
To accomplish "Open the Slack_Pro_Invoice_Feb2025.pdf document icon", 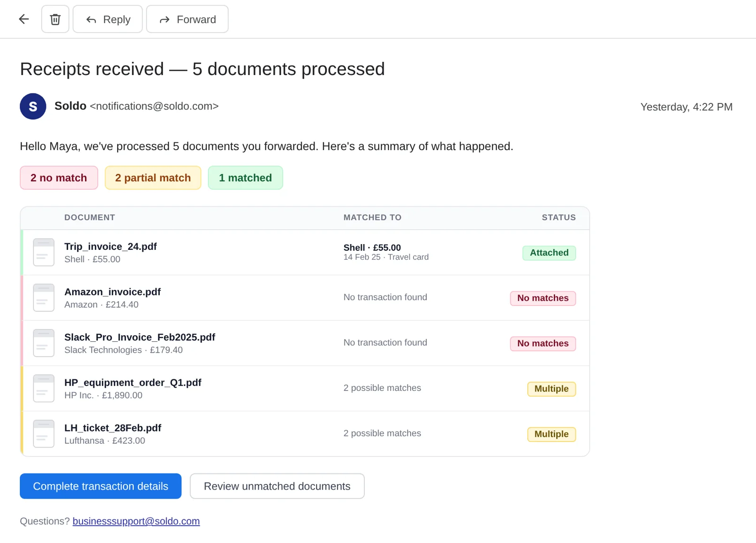I will coord(43,343).
